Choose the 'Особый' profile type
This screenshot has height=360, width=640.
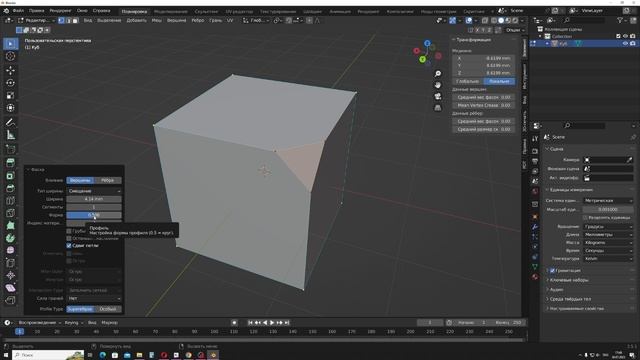coord(108,309)
